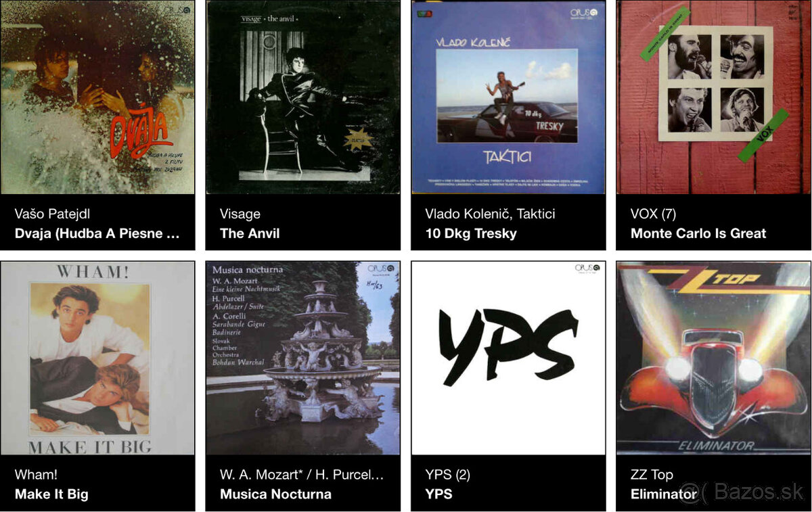Click the VOX Monte Carlo album cover
The height and width of the screenshot is (512, 812).
coord(714,97)
